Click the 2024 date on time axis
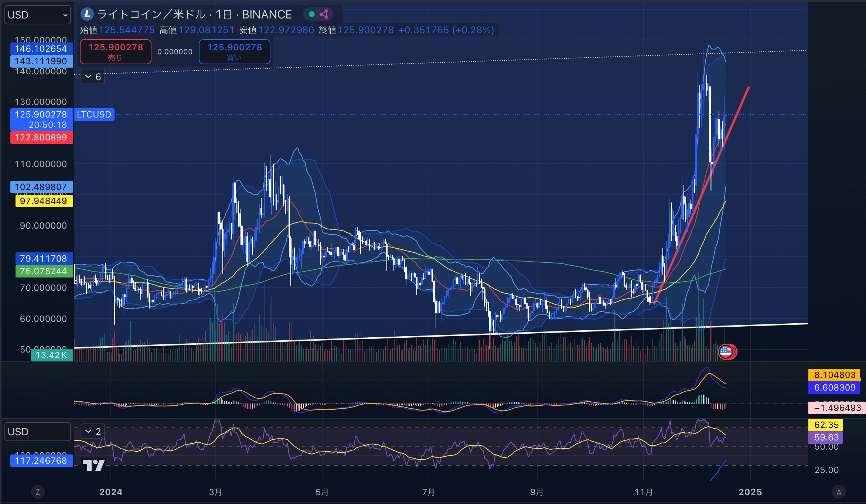Viewport: 866px width, 504px height. [111, 492]
